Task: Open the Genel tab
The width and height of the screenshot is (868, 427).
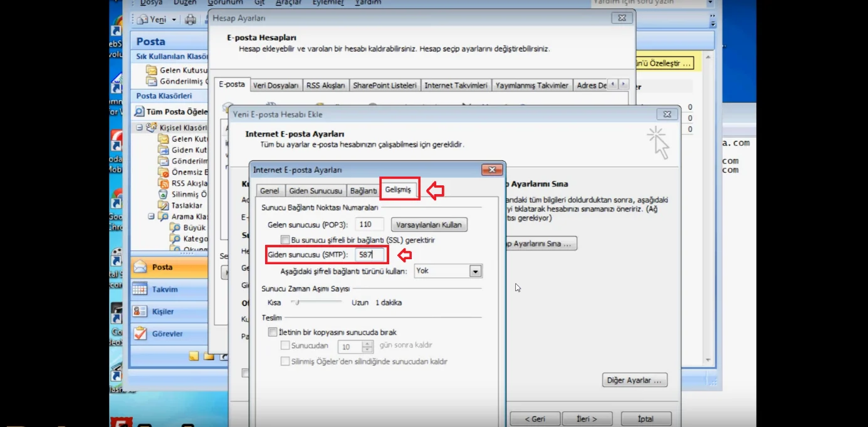Action: click(x=269, y=190)
